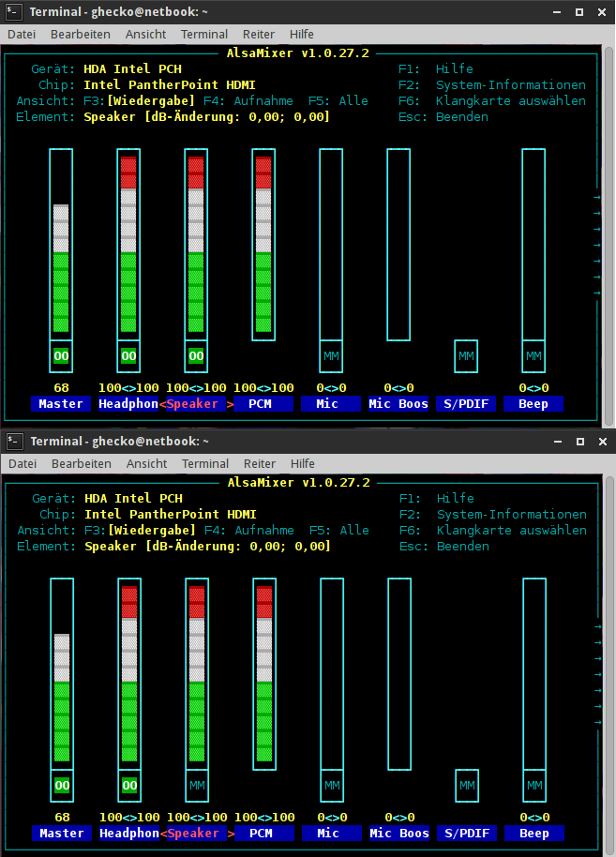
Task: Toggle Beep mute indicator in top window
Action: [x=533, y=356]
